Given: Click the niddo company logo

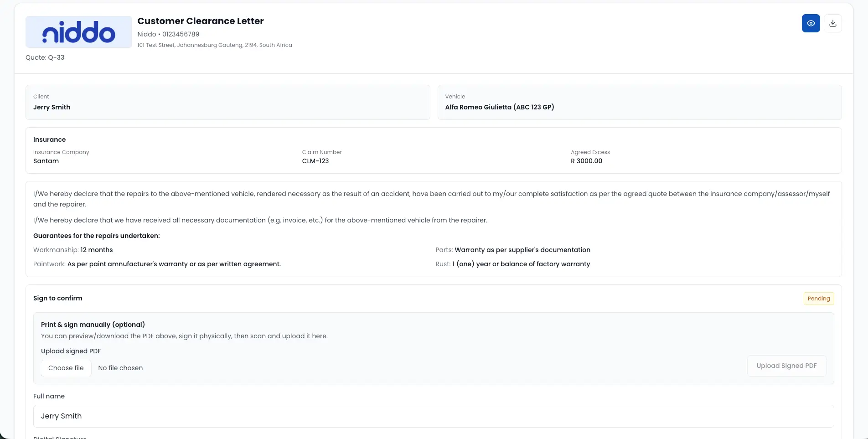Looking at the screenshot, I should click(x=79, y=32).
